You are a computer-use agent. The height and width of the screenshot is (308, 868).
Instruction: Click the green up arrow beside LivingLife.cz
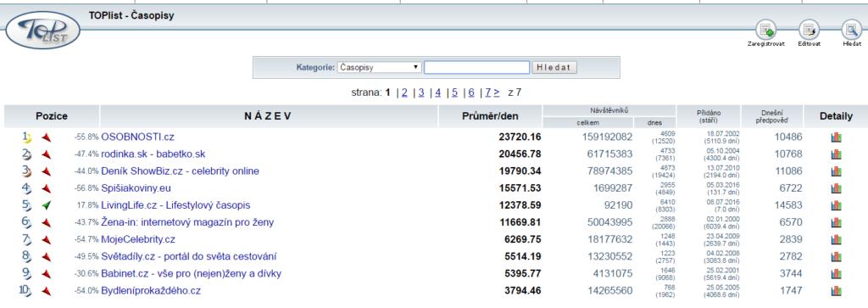tap(46, 205)
